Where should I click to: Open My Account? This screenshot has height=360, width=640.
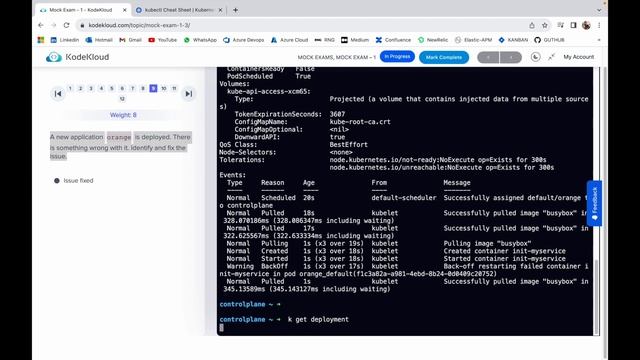tap(578, 57)
